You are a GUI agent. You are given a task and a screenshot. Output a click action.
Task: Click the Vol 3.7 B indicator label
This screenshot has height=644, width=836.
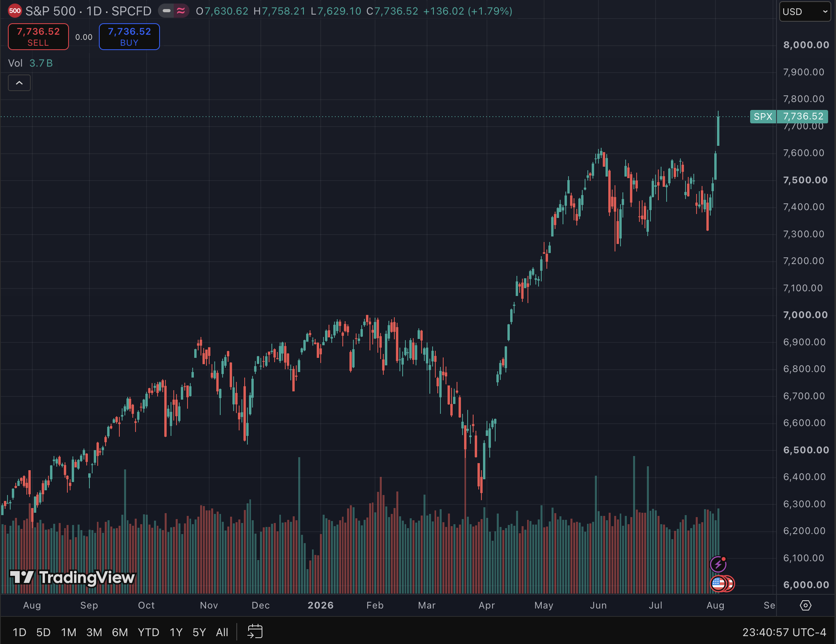(30, 63)
